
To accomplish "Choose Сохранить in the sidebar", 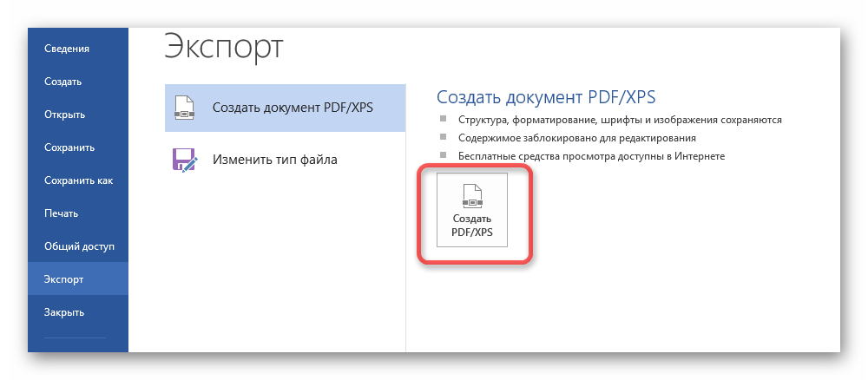I will click(x=78, y=147).
